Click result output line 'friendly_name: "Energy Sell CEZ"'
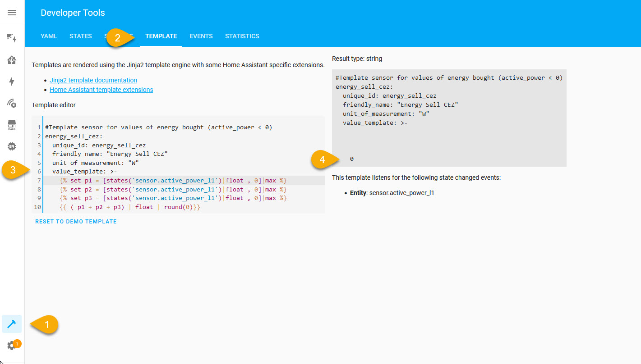641x364 pixels. pos(401,105)
